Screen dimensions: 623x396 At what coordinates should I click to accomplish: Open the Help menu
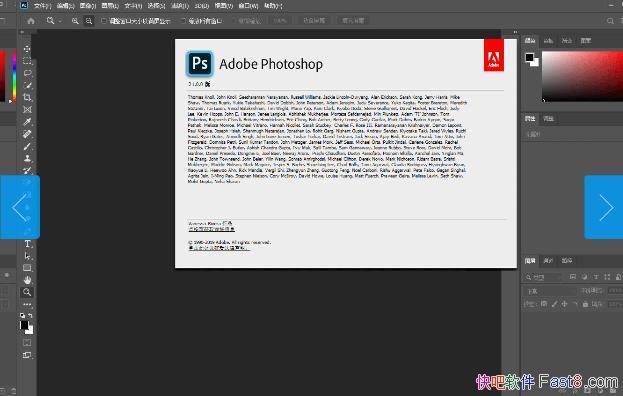coord(273,6)
